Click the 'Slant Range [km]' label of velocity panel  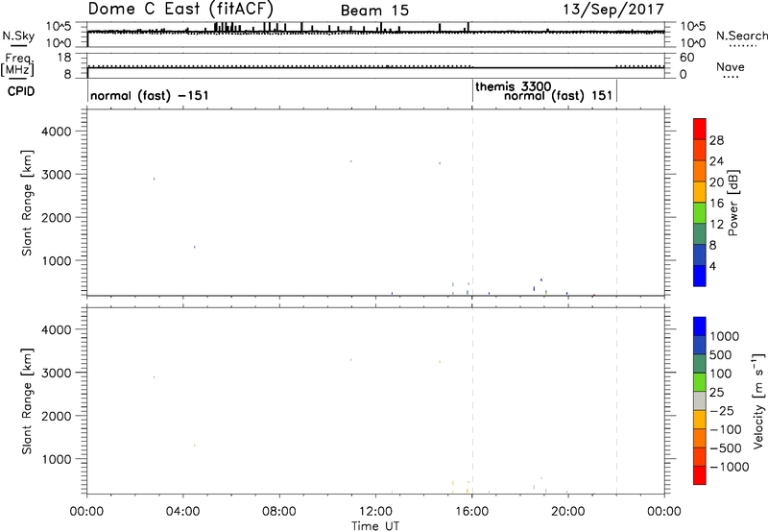(x=27, y=401)
